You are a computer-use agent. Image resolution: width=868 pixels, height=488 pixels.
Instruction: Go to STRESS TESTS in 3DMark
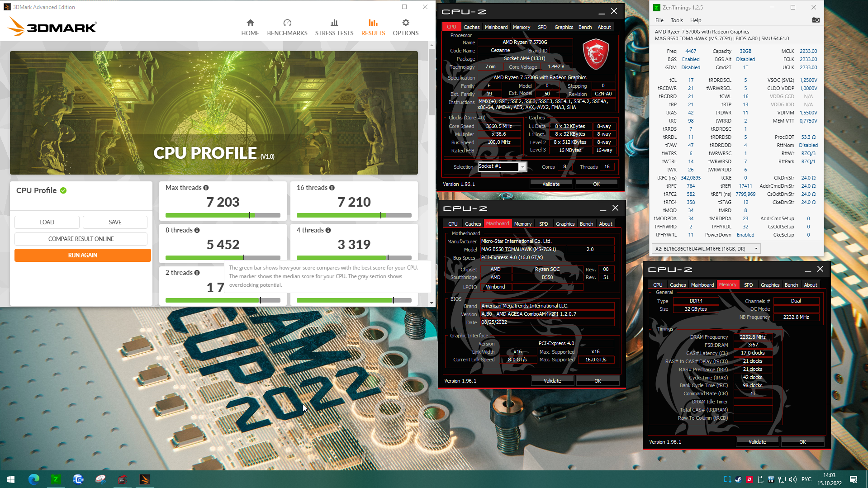pos(334,28)
